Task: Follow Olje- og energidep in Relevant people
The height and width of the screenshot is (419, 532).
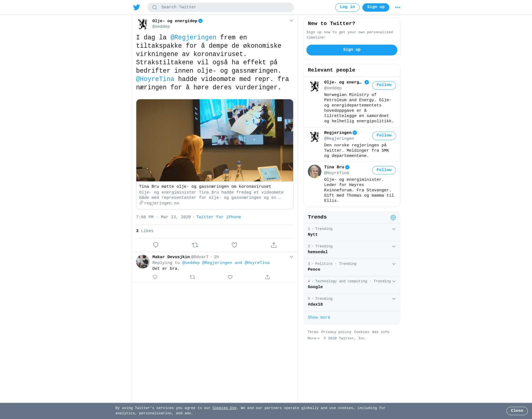Action: coord(384,85)
